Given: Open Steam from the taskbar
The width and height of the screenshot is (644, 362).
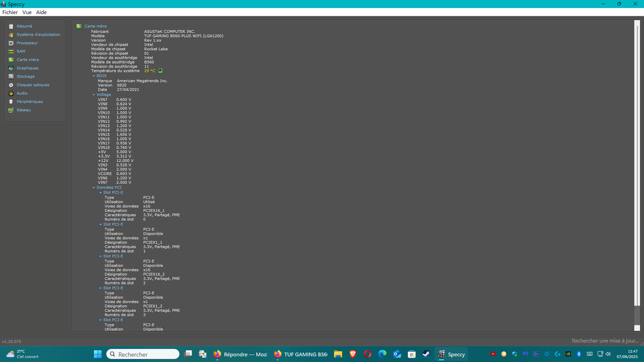Looking at the screenshot, I should (x=426, y=354).
